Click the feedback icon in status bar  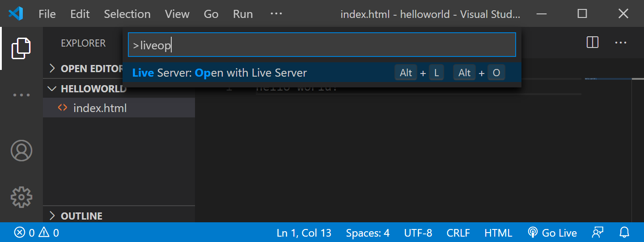(x=597, y=233)
